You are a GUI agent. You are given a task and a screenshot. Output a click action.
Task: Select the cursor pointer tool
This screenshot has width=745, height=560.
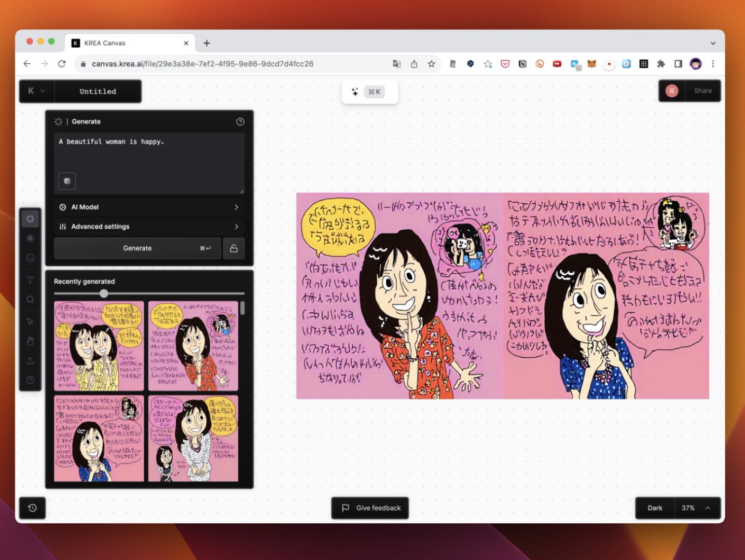coord(30,321)
